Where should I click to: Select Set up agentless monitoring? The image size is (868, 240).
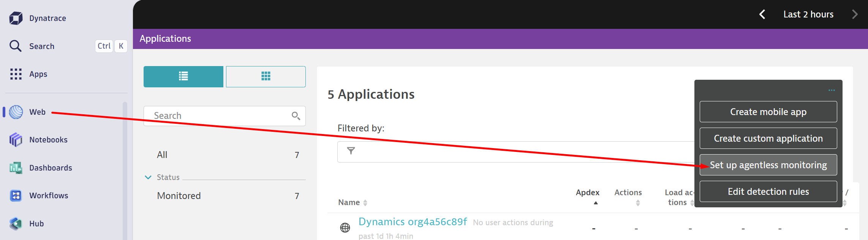(x=768, y=165)
